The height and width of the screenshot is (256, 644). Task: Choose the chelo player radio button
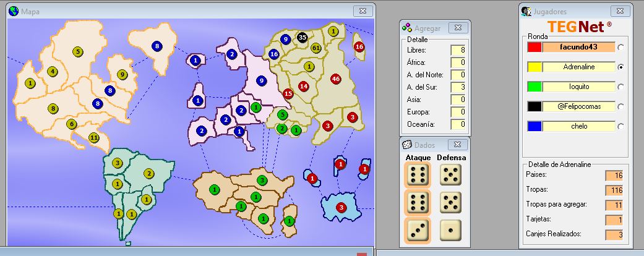[x=620, y=126]
